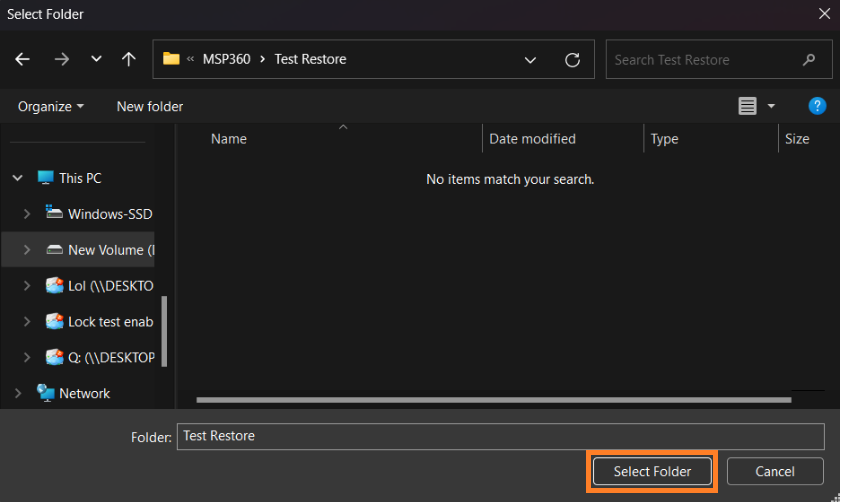Expand the Network tree node

tap(18, 394)
